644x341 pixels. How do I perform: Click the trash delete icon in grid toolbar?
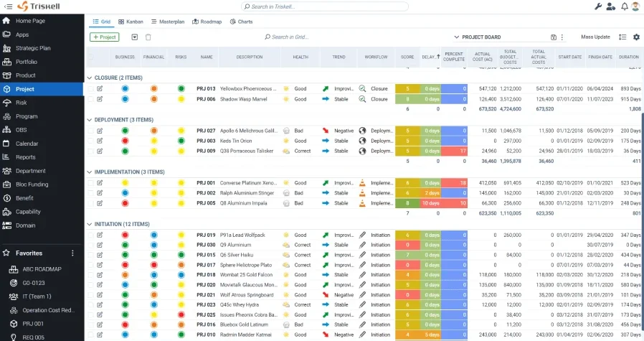[x=148, y=37]
